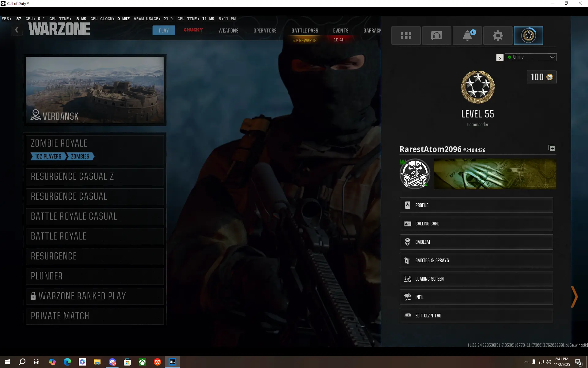Viewport: 588px width, 368px height.
Task: Switch to the Weapons tab
Action: (x=228, y=31)
